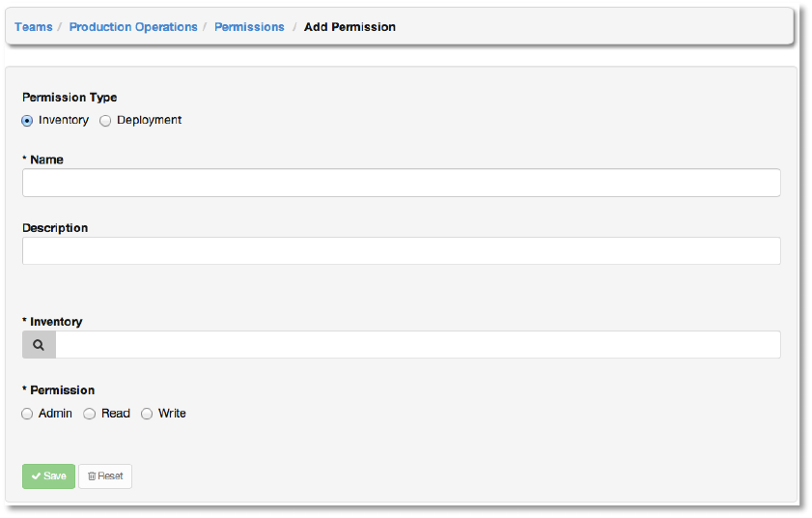The width and height of the screenshot is (812, 518).
Task: Click the magnifying glass inventory lookup icon
Action: (39, 345)
